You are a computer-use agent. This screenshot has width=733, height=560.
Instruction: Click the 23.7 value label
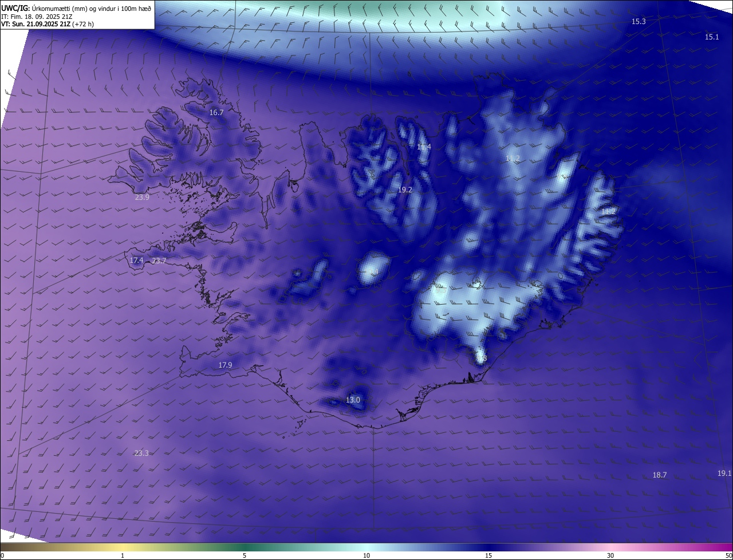click(159, 261)
